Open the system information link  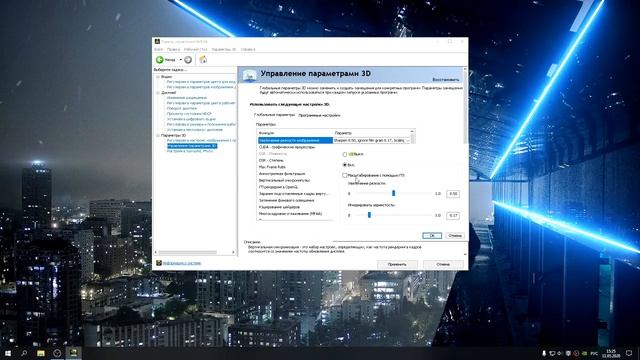click(x=182, y=263)
